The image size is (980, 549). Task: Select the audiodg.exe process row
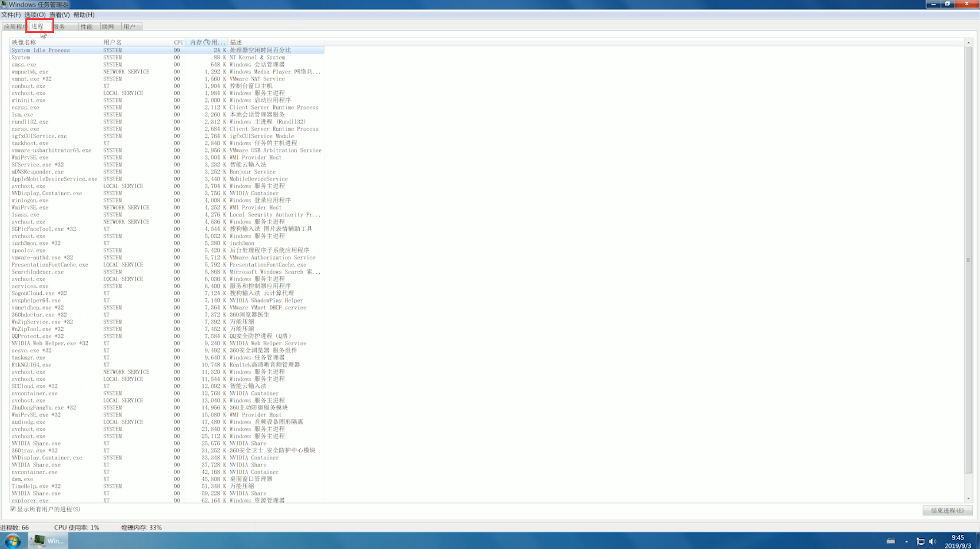click(x=167, y=422)
